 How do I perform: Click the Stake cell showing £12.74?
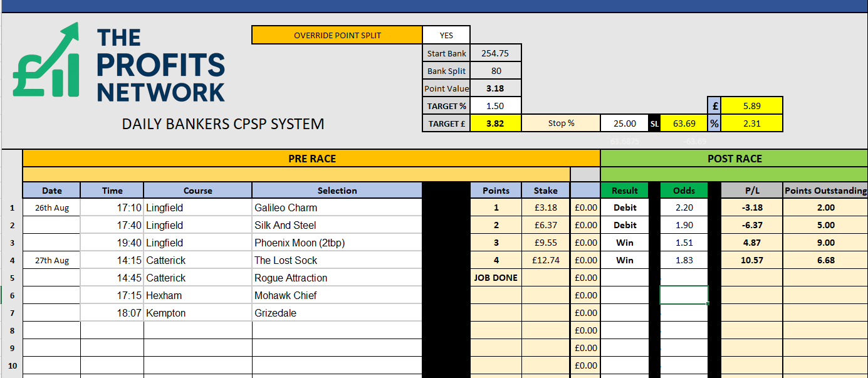click(545, 260)
